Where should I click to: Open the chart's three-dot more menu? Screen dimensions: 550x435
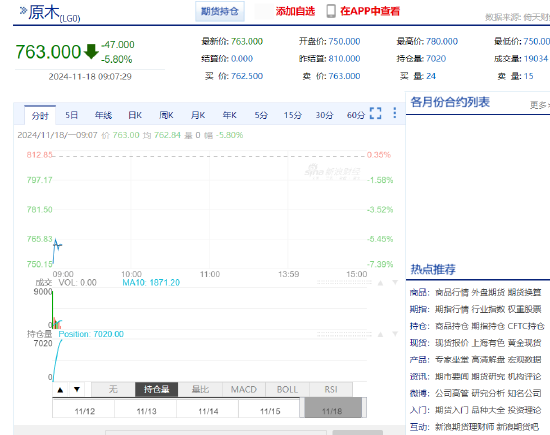click(x=395, y=113)
